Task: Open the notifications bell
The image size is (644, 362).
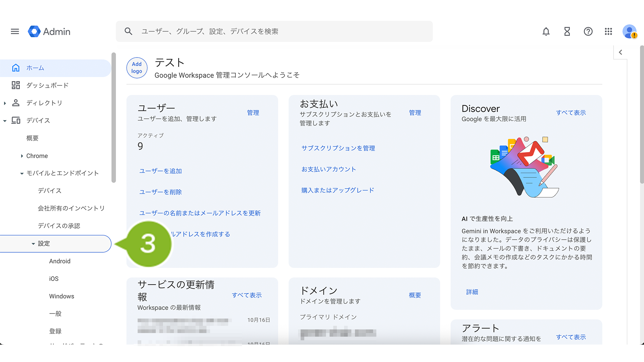Action: click(x=546, y=31)
